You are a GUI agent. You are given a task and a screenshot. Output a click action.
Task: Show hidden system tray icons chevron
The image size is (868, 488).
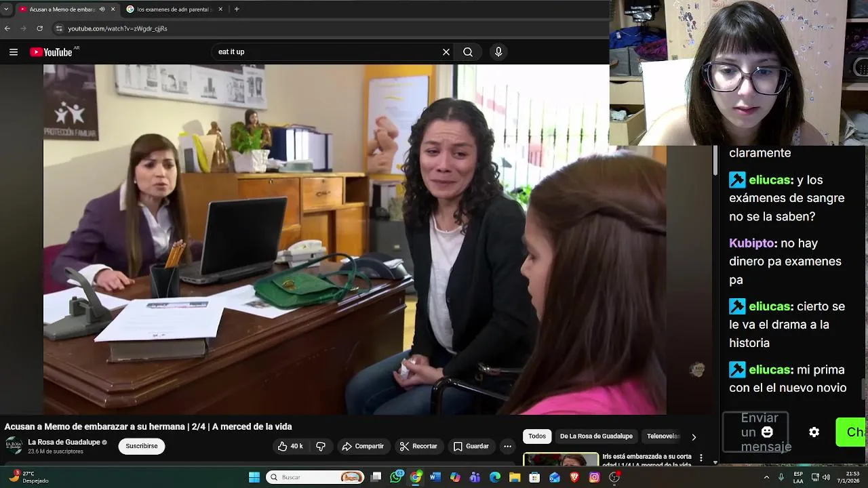coord(766,477)
